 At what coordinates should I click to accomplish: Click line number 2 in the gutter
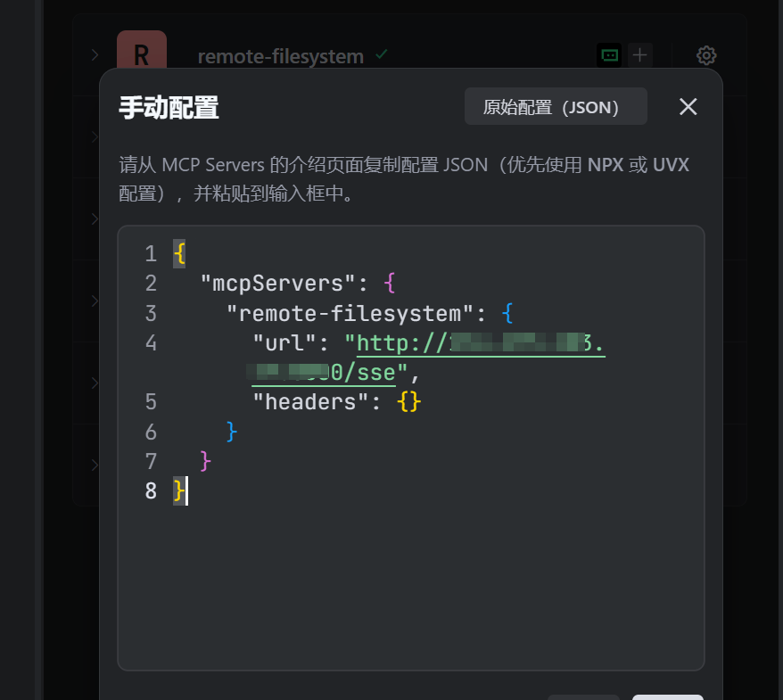click(151, 283)
